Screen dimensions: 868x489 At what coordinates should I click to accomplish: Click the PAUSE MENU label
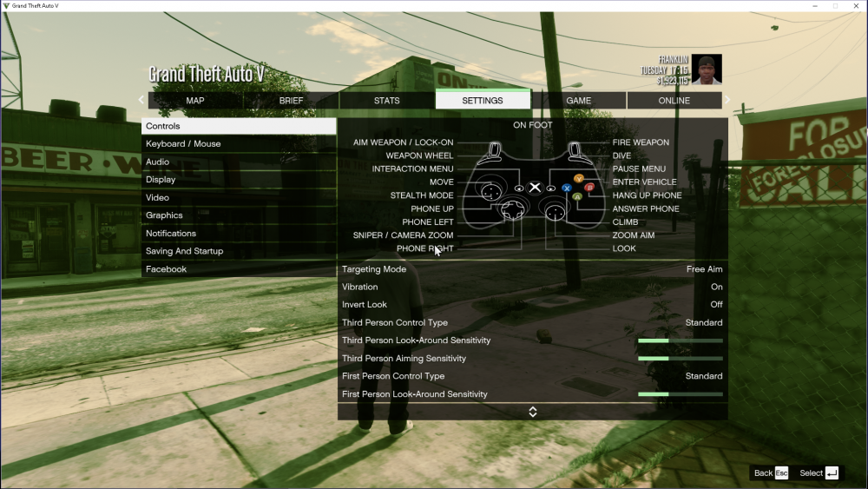(639, 169)
